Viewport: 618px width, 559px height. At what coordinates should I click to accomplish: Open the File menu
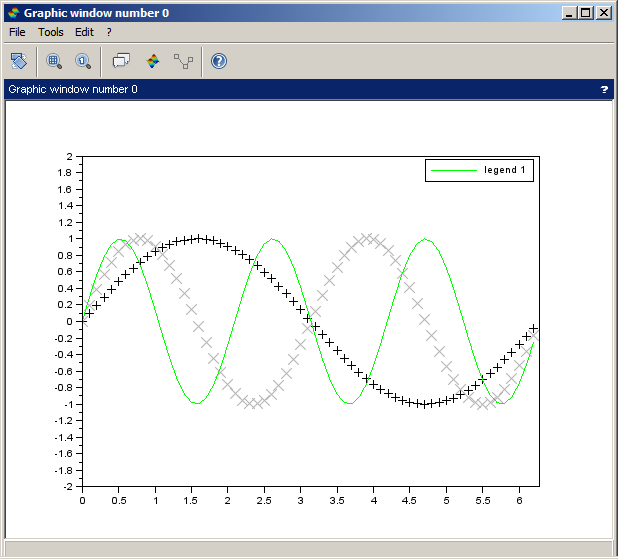(x=17, y=32)
